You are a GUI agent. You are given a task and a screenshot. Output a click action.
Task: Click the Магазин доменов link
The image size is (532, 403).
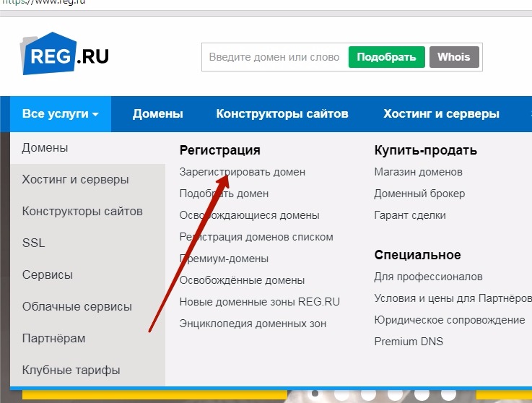(x=418, y=172)
